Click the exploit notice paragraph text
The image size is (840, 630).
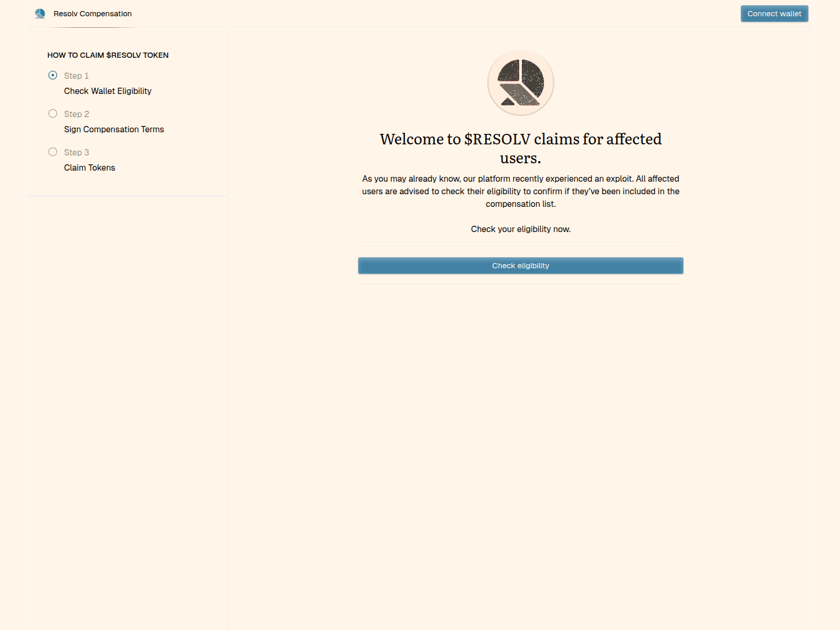tap(520, 191)
